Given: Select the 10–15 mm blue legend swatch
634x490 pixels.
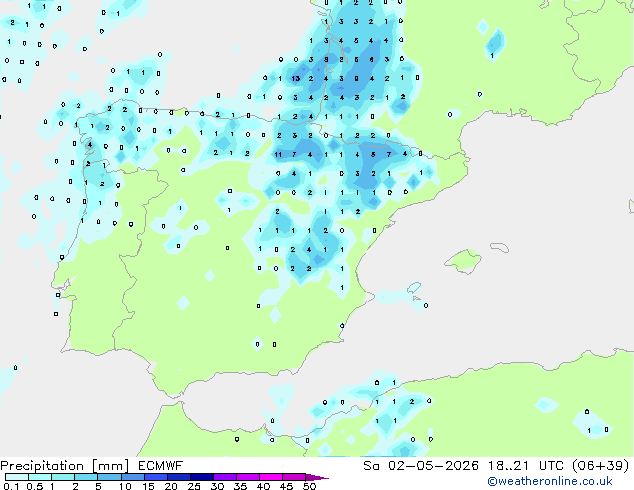Looking at the screenshot, I should 132,477.
